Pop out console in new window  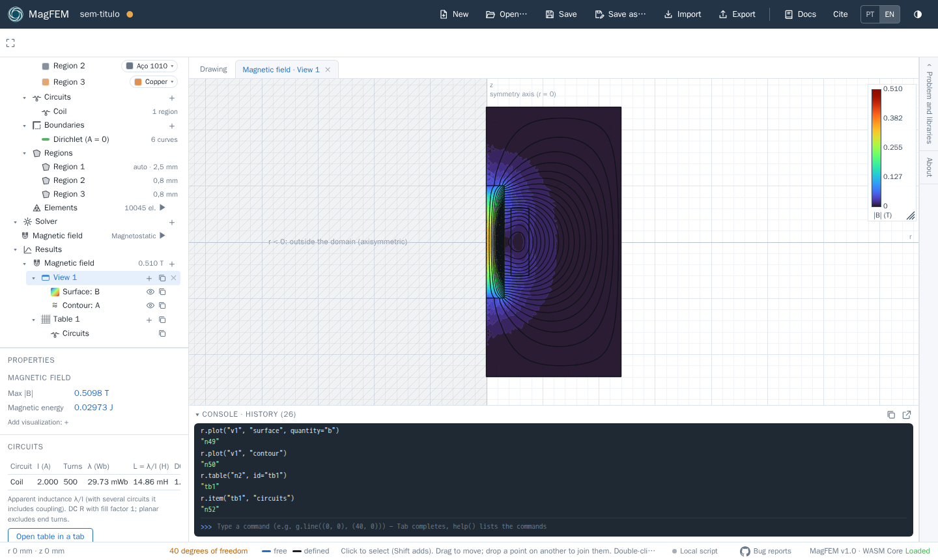tap(907, 415)
